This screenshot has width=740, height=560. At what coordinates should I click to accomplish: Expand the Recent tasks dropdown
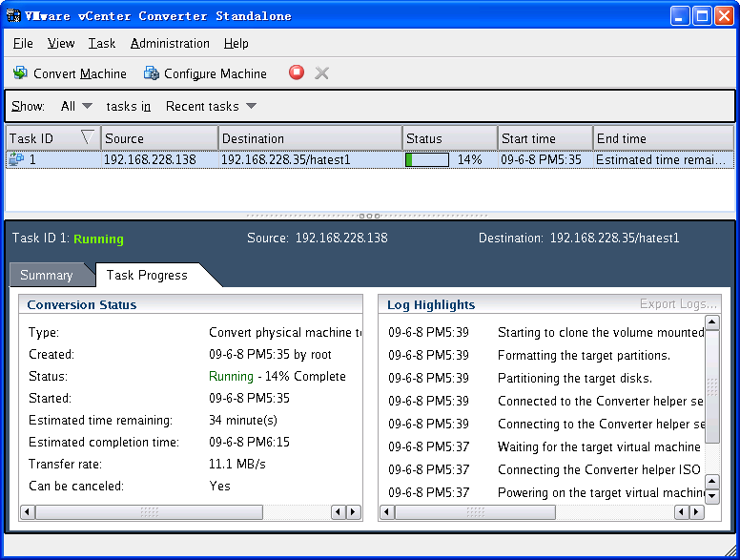click(211, 106)
